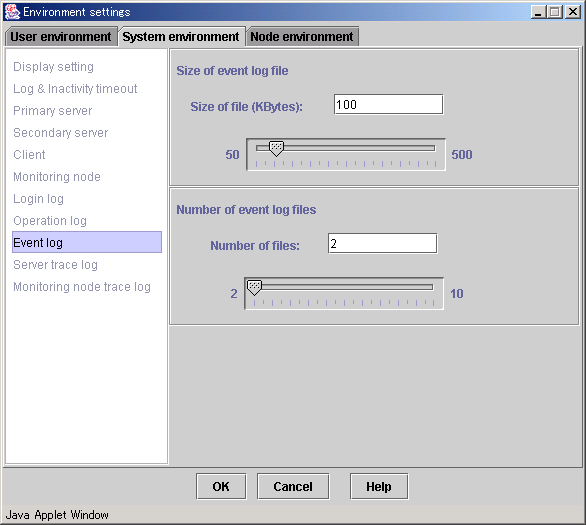Switch to the User environment tab
This screenshot has width=586, height=525.
coord(61,37)
